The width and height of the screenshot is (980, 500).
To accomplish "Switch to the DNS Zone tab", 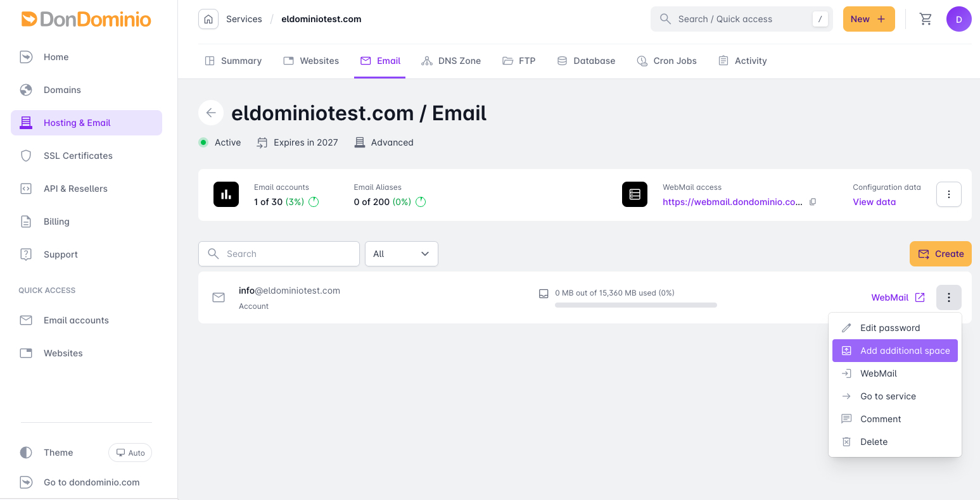I will (x=451, y=61).
